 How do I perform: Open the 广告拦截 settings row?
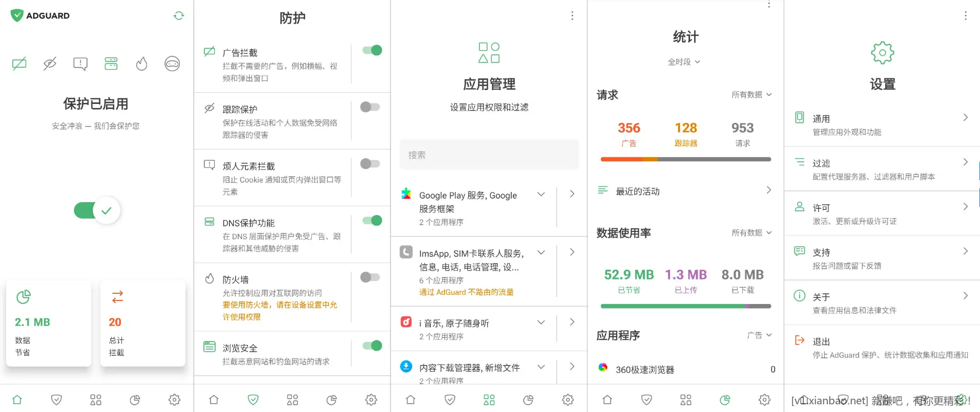coord(273,64)
